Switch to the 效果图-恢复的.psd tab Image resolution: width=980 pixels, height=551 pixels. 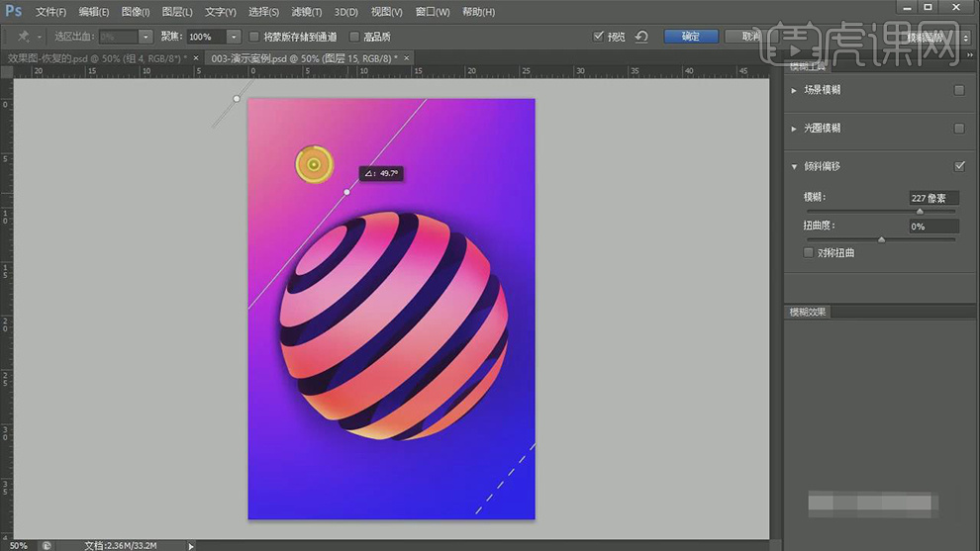click(x=94, y=58)
